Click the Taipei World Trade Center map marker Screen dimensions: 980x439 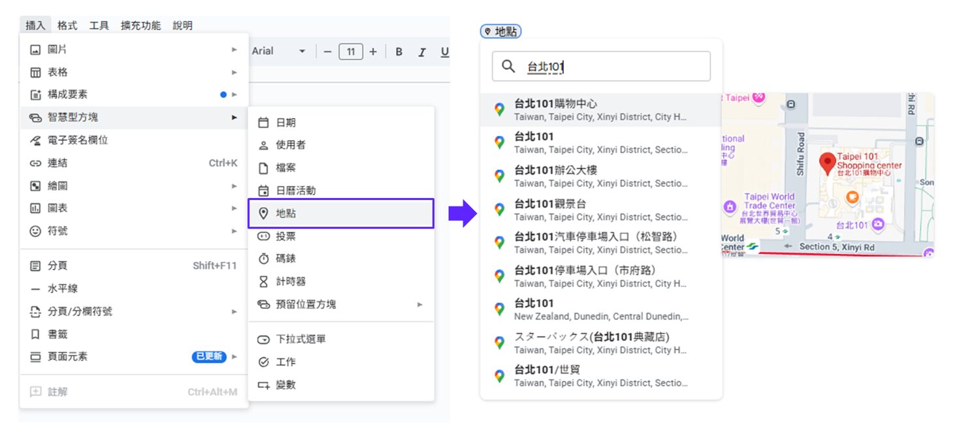(730, 206)
